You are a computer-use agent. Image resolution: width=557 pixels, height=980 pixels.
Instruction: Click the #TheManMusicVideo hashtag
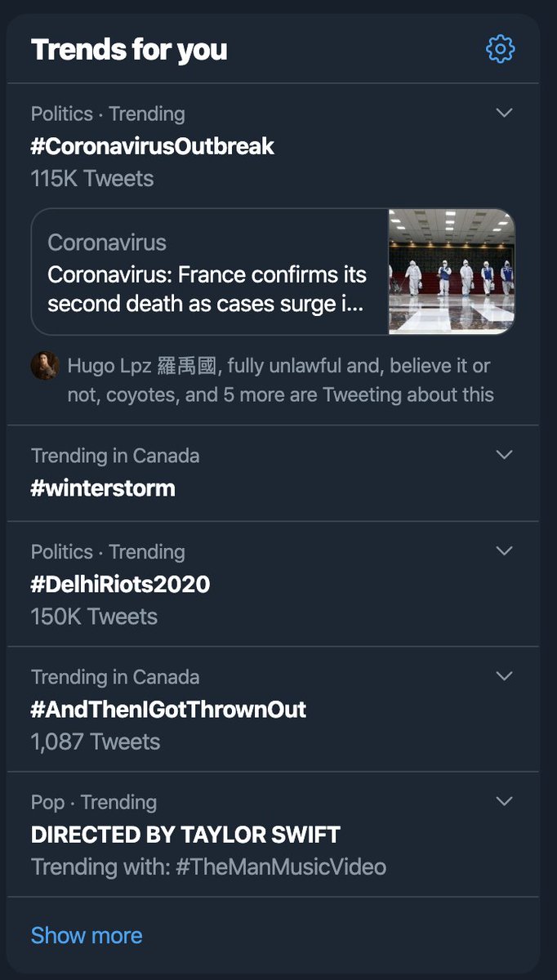pos(281,866)
